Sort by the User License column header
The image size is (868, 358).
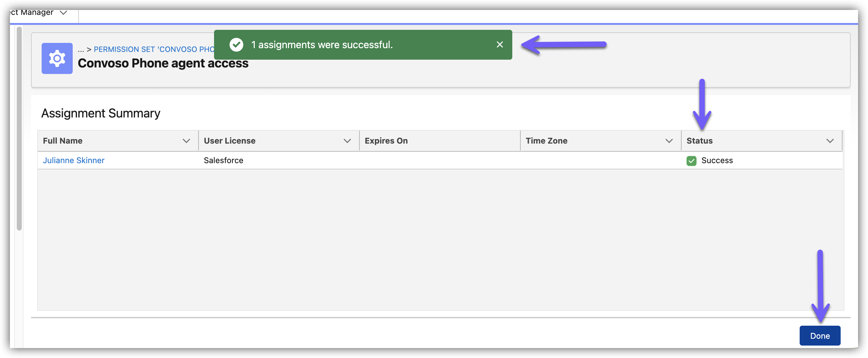230,141
